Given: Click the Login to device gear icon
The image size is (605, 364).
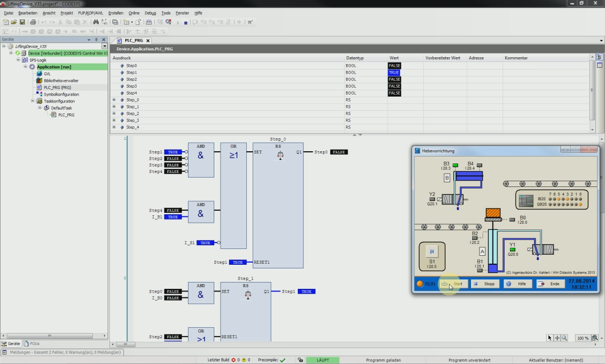Looking at the screenshot, I should pos(160,22).
